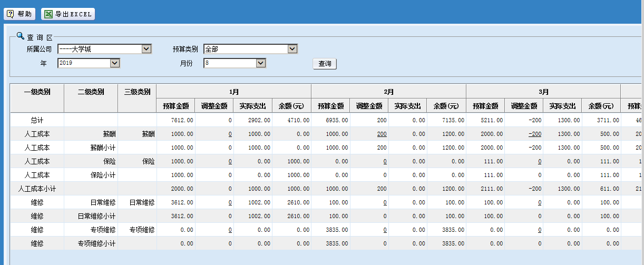Click the 6935.00 cell in 2月
Image resolution: width=644 pixels, height=265 pixels.
[x=331, y=120]
